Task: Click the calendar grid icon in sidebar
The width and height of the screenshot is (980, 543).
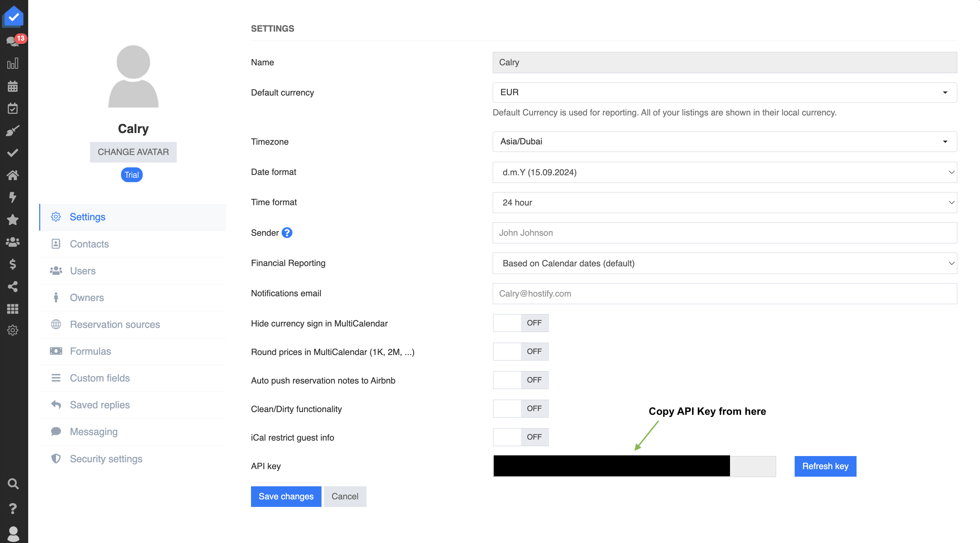Action: (13, 86)
